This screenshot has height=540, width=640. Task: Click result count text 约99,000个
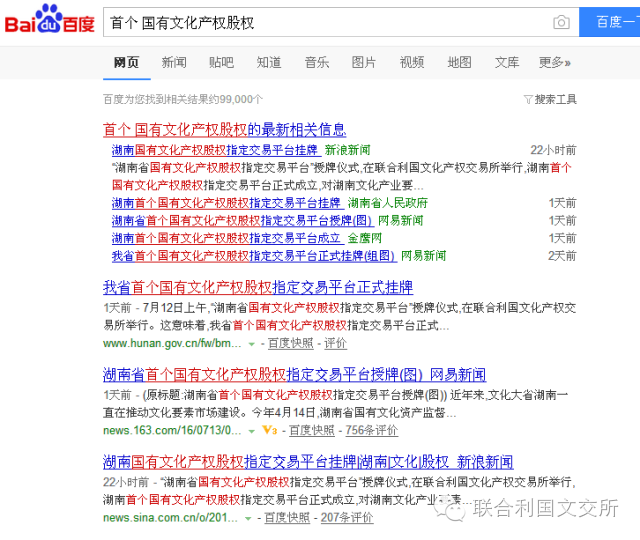(x=236, y=99)
